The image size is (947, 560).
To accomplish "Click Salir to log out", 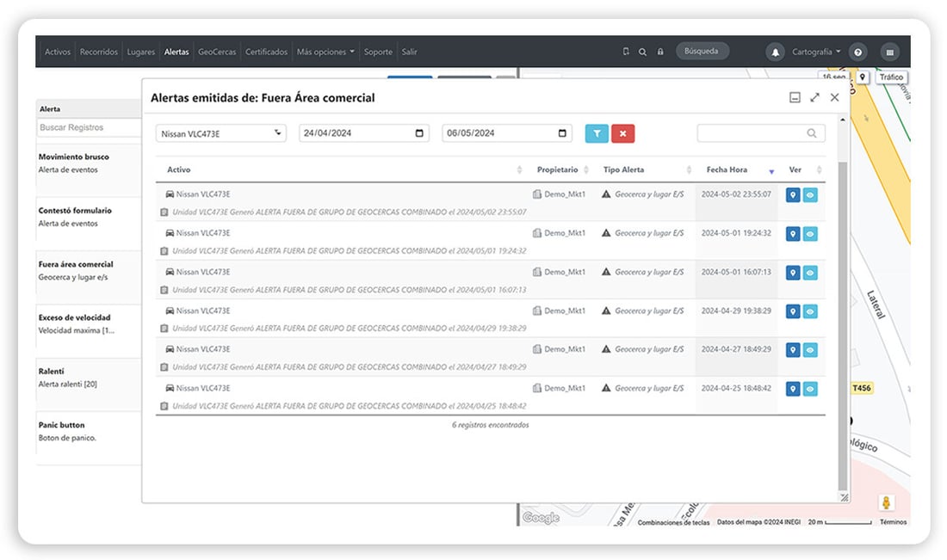I will [410, 52].
